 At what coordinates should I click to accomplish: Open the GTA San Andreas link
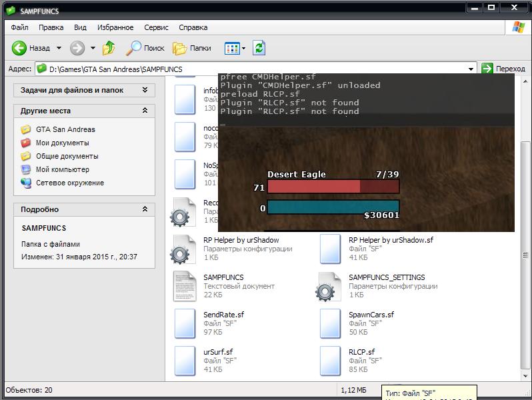[65, 129]
